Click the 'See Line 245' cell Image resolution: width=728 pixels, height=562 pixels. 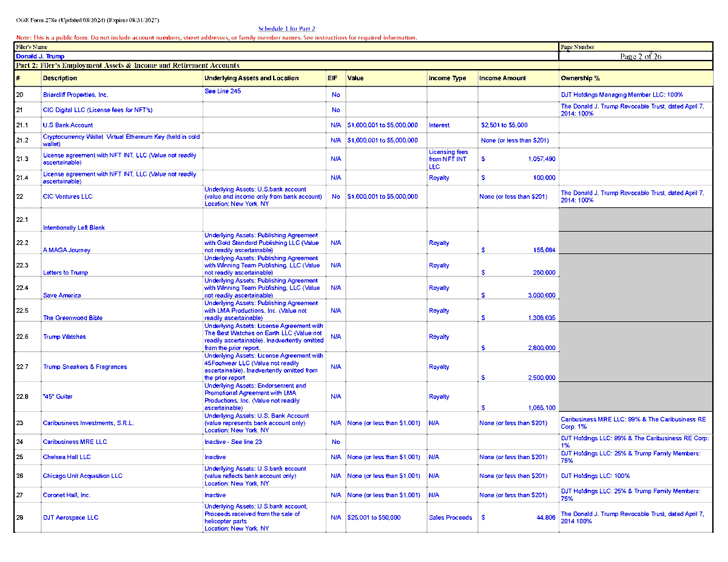[x=223, y=91]
